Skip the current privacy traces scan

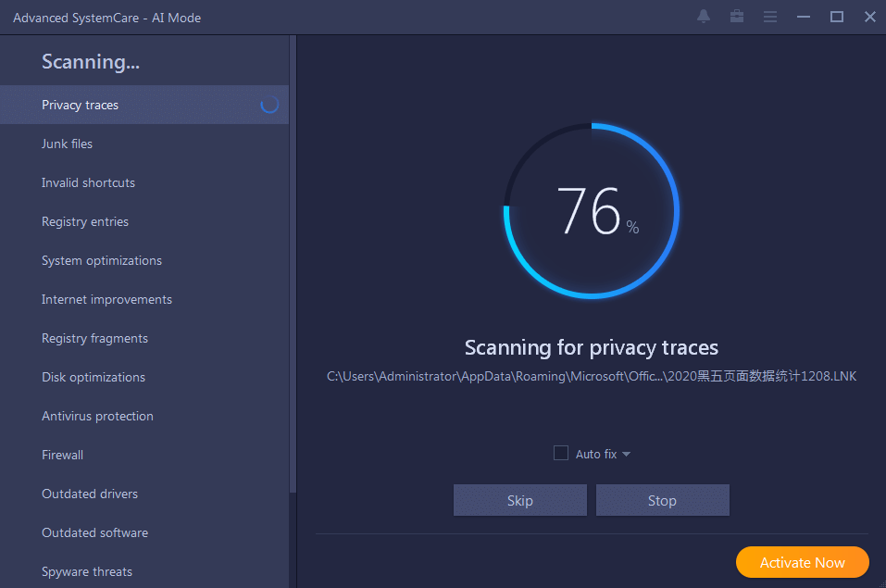(x=520, y=500)
